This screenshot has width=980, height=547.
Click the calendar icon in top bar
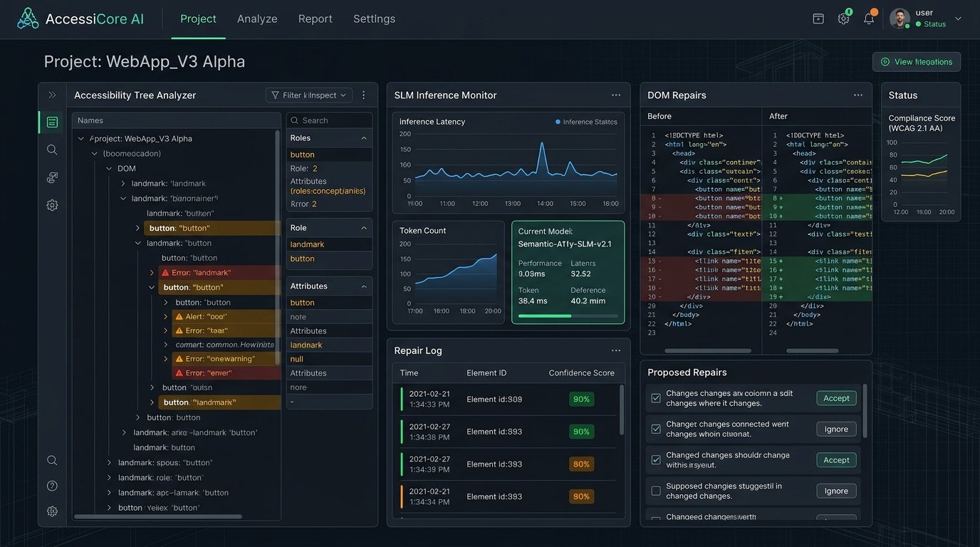818,19
